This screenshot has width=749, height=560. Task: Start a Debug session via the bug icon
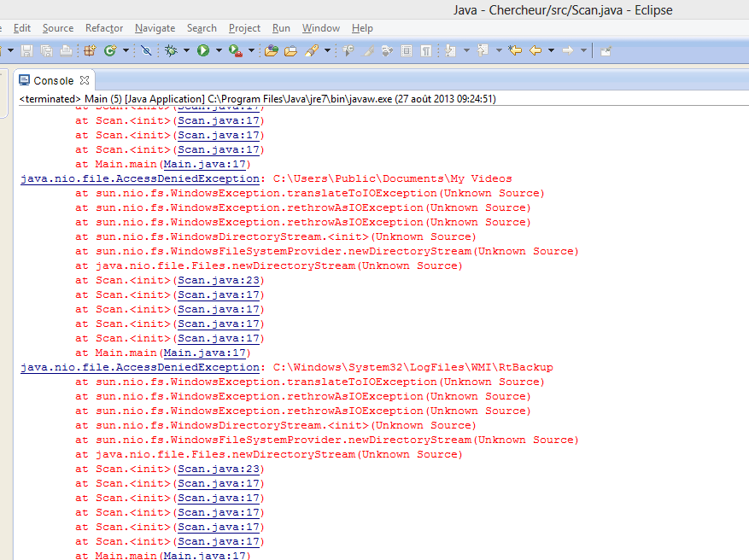[x=170, y=50]
